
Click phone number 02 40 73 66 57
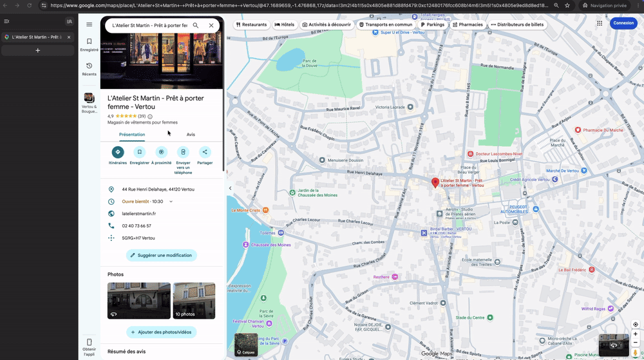coord(137,226)
